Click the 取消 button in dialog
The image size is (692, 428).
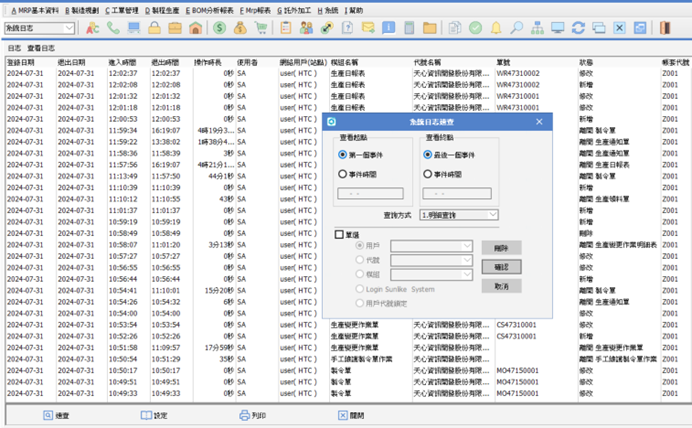pyautogui.click(x=501, y=286)
